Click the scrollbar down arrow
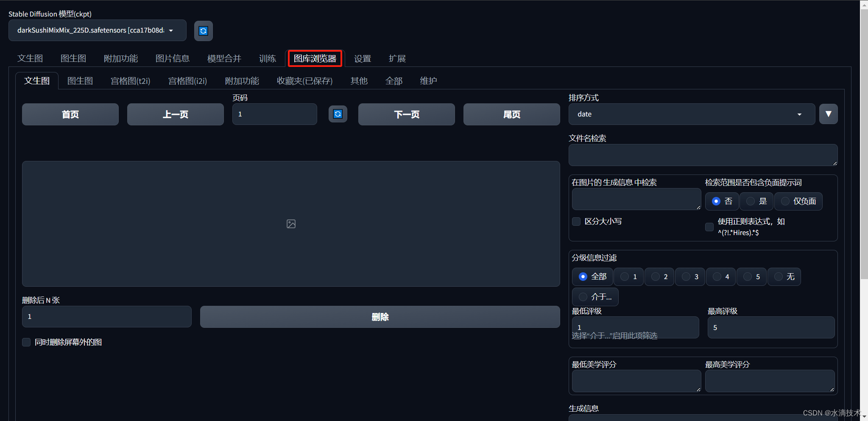The image size is (868, 421). (864, 417)
